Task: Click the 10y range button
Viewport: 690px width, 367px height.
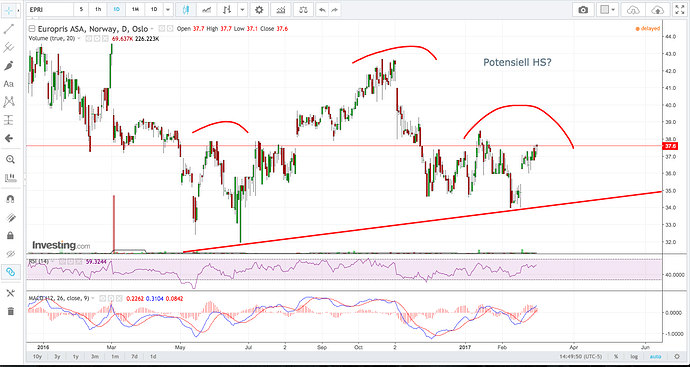Action: (38, 356)
